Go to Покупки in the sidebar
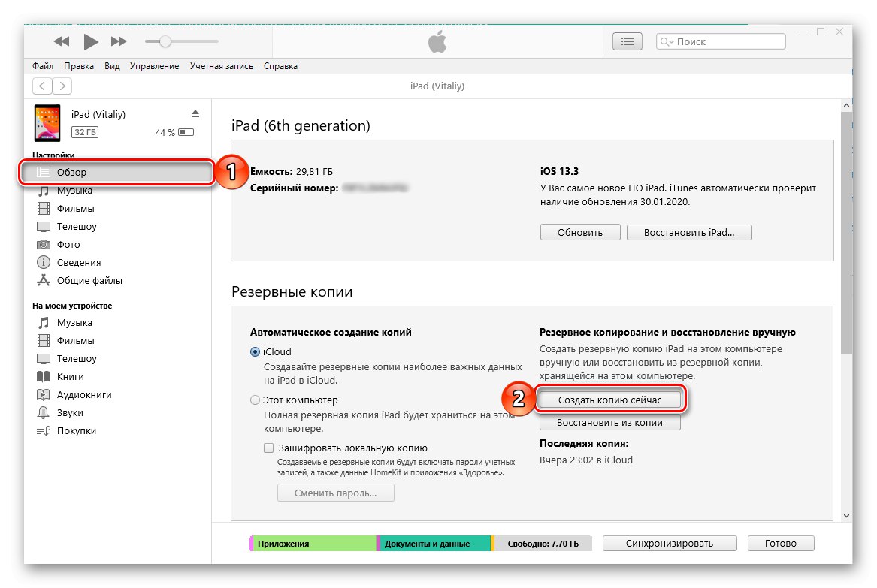Image resolution: width=877 pixels, height=588 pixels. [x=77, y=431]
